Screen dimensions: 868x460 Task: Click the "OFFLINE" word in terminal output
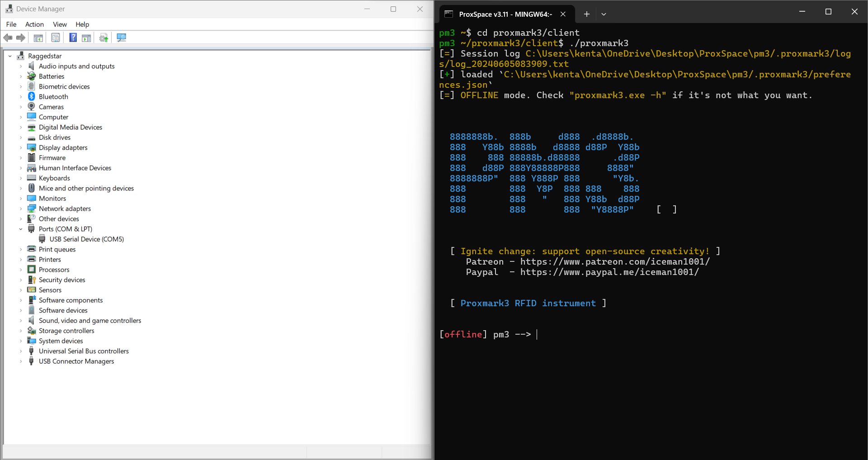[479, 95]
